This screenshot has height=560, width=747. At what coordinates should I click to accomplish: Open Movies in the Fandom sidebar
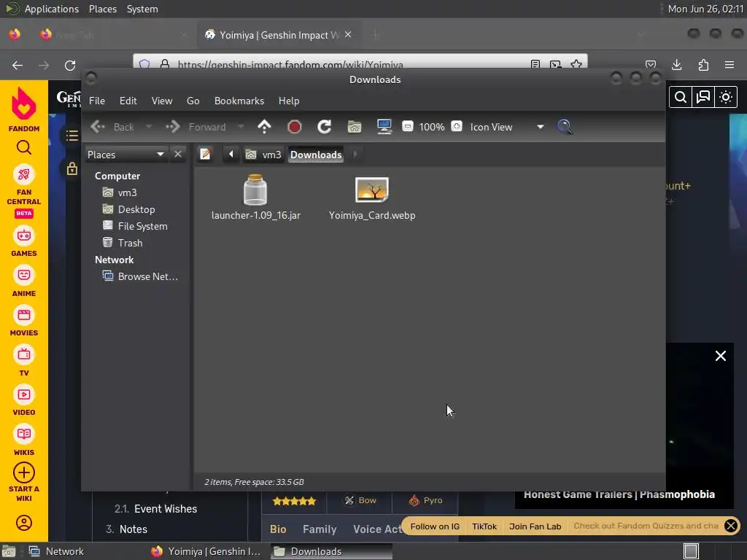24,322
